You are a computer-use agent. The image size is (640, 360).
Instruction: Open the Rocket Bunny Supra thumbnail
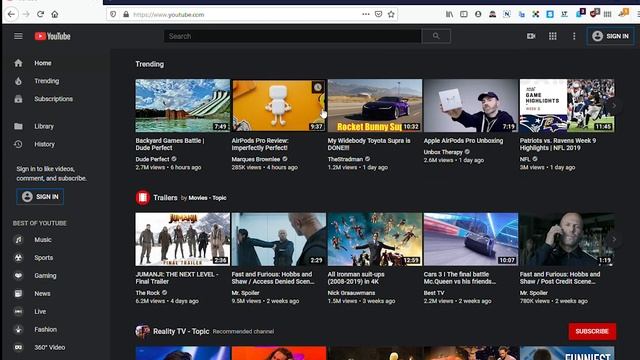pyautogui.click(x=375, y=105)
